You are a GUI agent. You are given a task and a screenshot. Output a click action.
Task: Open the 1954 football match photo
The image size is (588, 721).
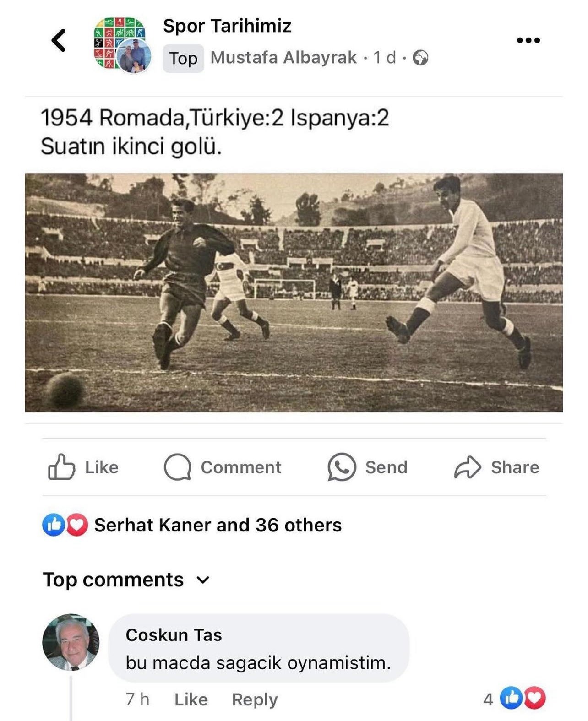click(x=294, y=293)
